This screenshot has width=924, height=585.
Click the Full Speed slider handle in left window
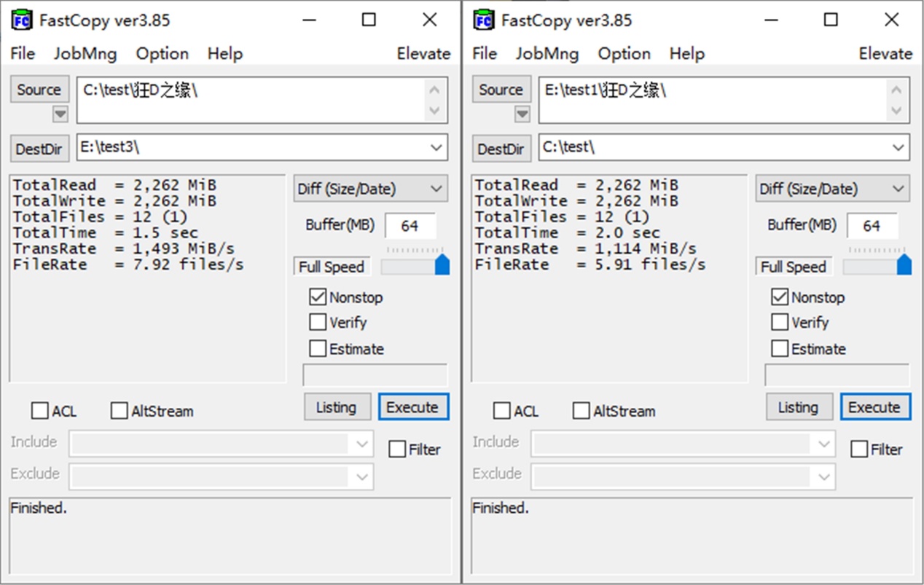(x=442, y=264)
